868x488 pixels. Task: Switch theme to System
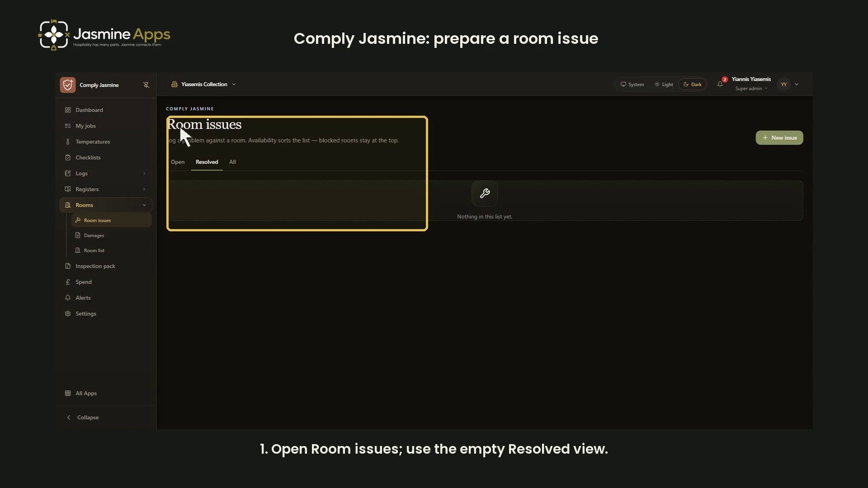[632, 84]
